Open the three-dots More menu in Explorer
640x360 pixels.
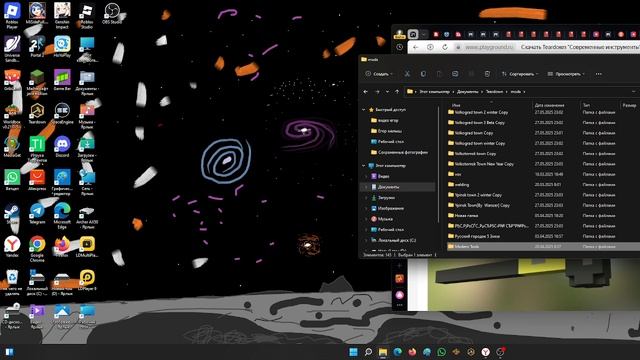click(598, 74)
